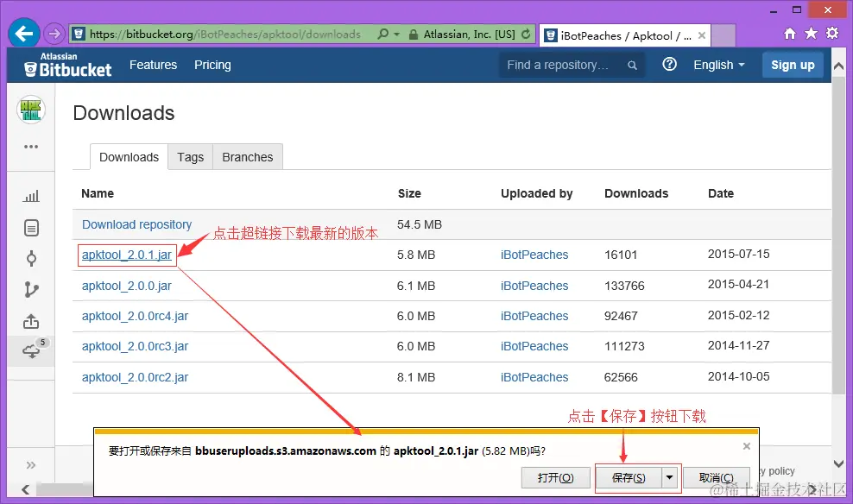Click the 16101 downloads count
This screenshot has width=853, height=504.
tap(621, 255)
